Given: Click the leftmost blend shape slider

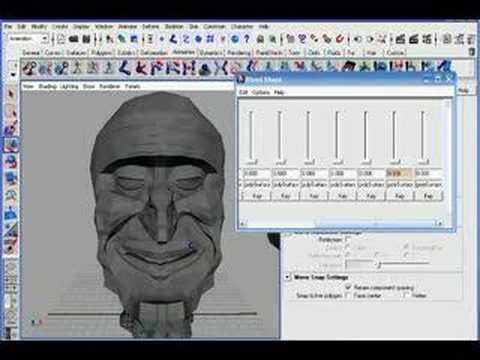Looking at the screenshot, I should coord(251,137).
